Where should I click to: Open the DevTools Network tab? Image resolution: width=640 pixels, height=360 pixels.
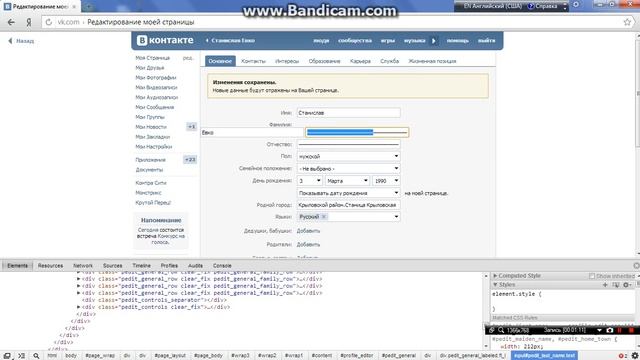[x=83, y=266]
